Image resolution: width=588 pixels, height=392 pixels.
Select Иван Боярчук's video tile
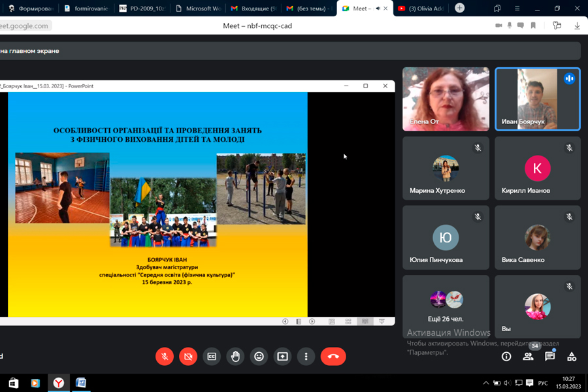click(537, 99)
